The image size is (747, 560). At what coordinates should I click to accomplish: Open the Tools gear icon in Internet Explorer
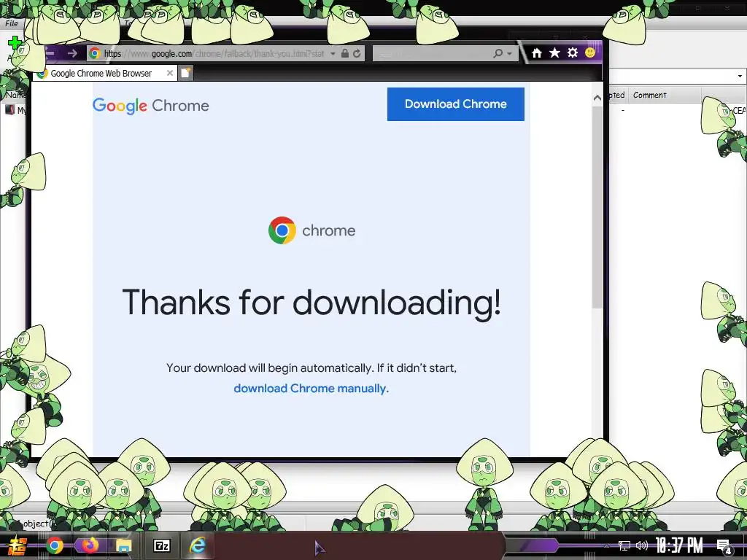click(x=573, y=52)
